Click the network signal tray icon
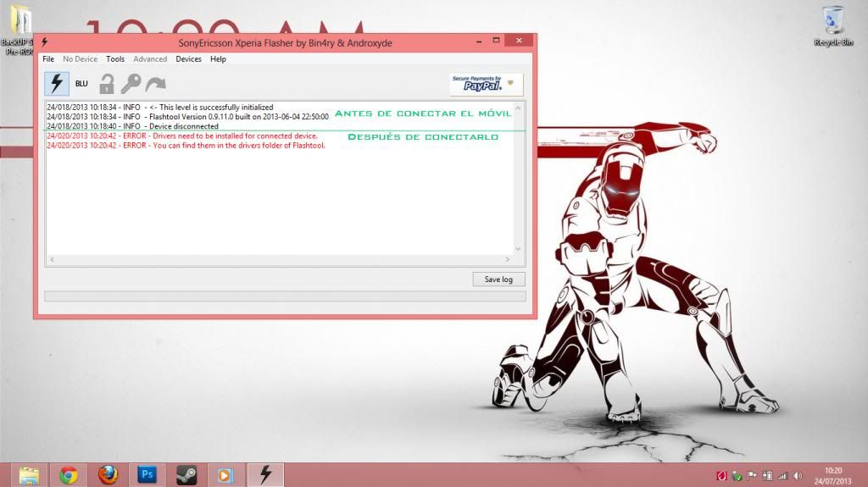 point(782,476)
